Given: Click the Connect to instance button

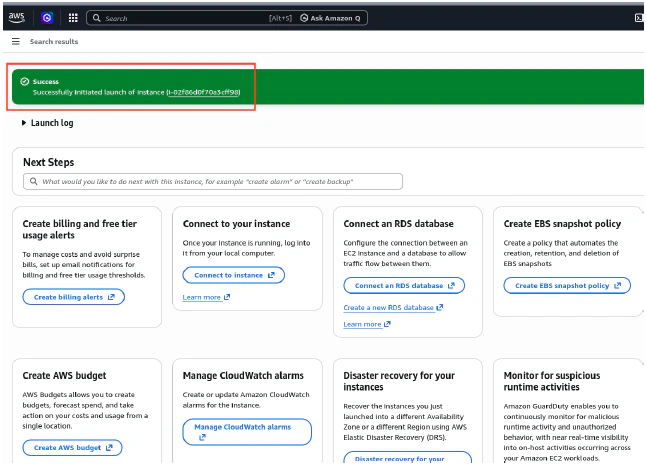Looking at the screenshot, I should point(234,275).
